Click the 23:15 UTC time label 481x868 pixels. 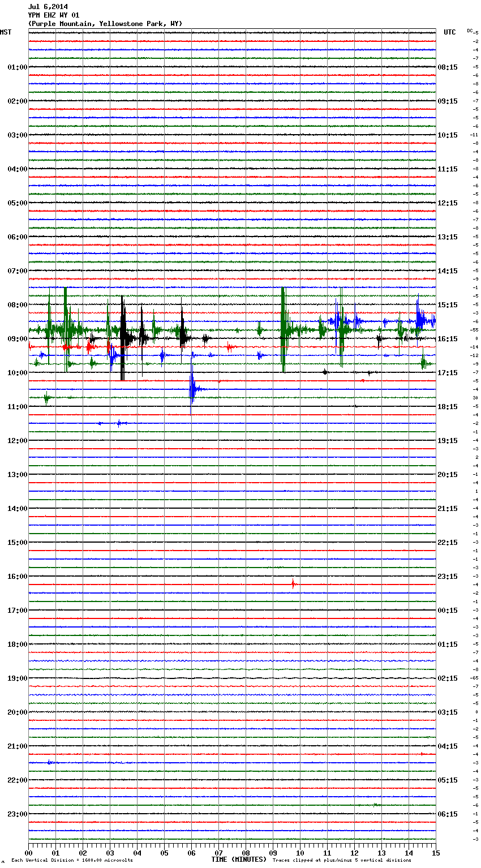(x=448, y=577)
